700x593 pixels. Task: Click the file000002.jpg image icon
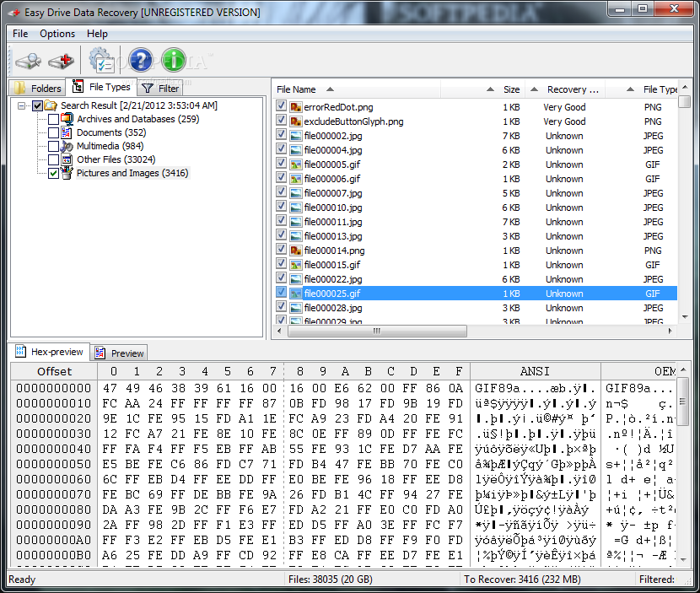[x=295, y=136]
